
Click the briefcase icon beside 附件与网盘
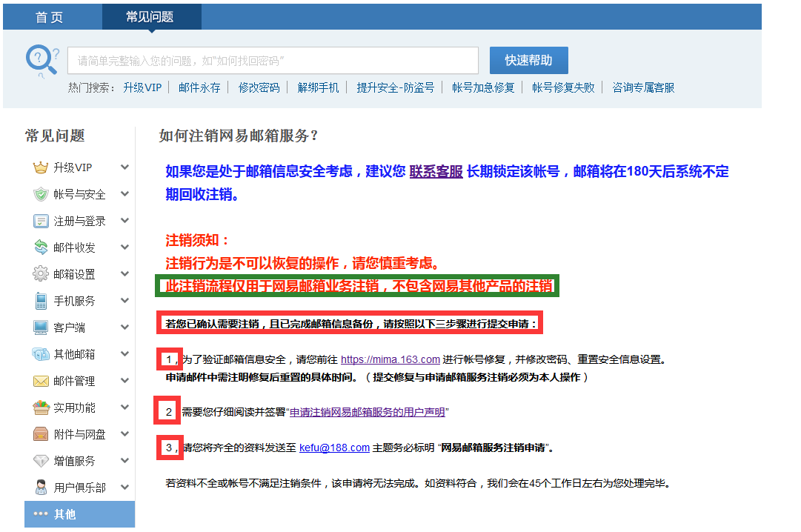[40, 434]
